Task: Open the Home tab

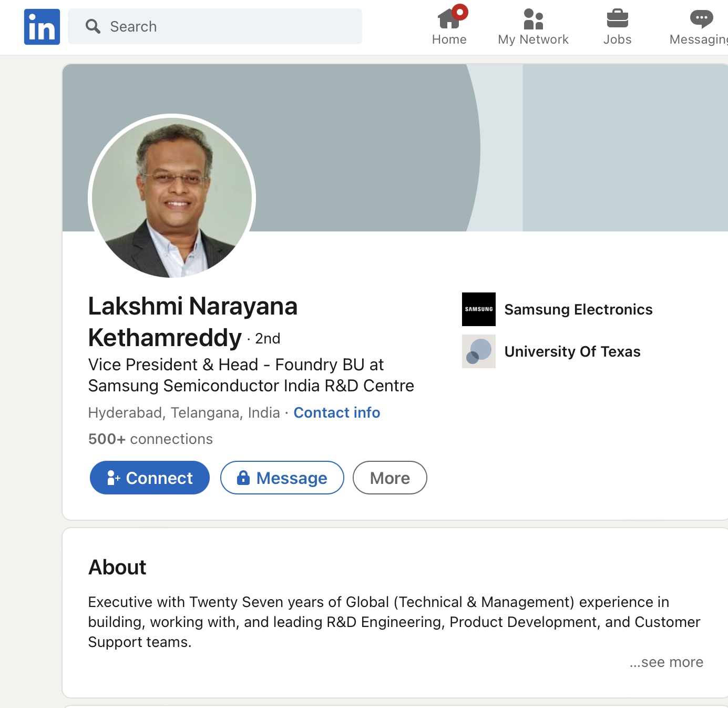Action: point(449,27)
